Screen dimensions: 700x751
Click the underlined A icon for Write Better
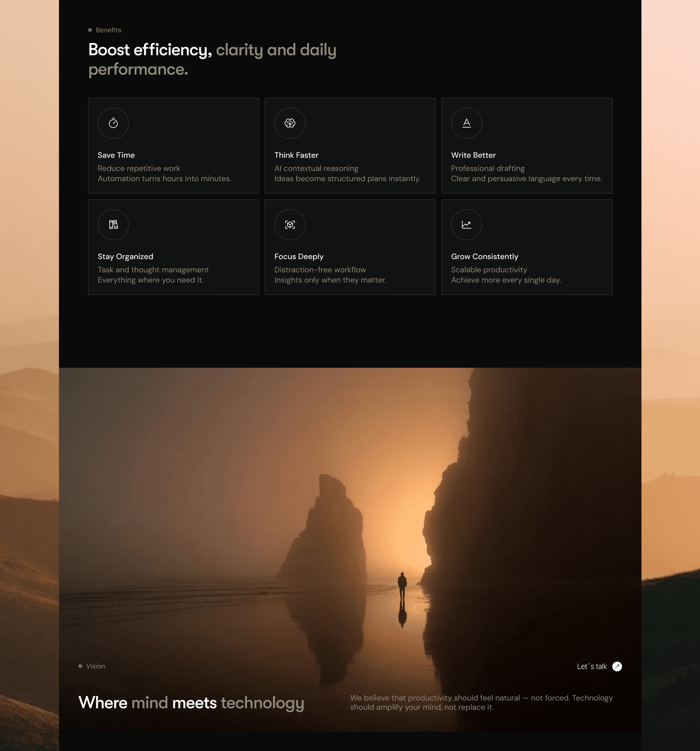tap(467, 123)
